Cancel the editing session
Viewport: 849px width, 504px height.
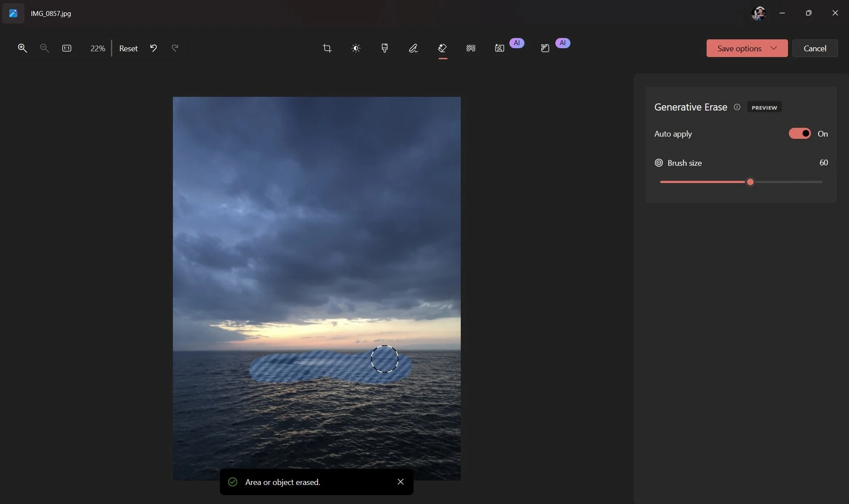click(815, 48)
